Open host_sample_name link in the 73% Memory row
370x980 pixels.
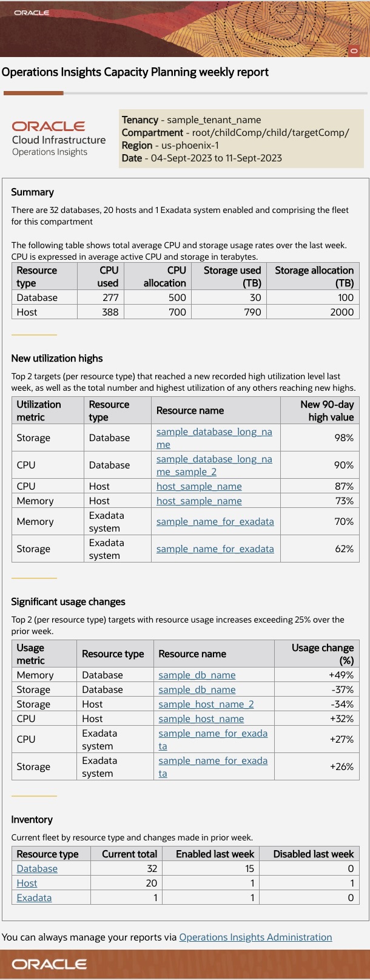199,501
